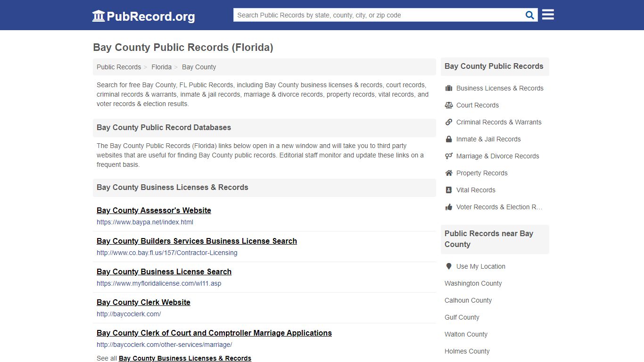
Task: Click the location pin icon beside Use My Location
Action: pos(449,266)
